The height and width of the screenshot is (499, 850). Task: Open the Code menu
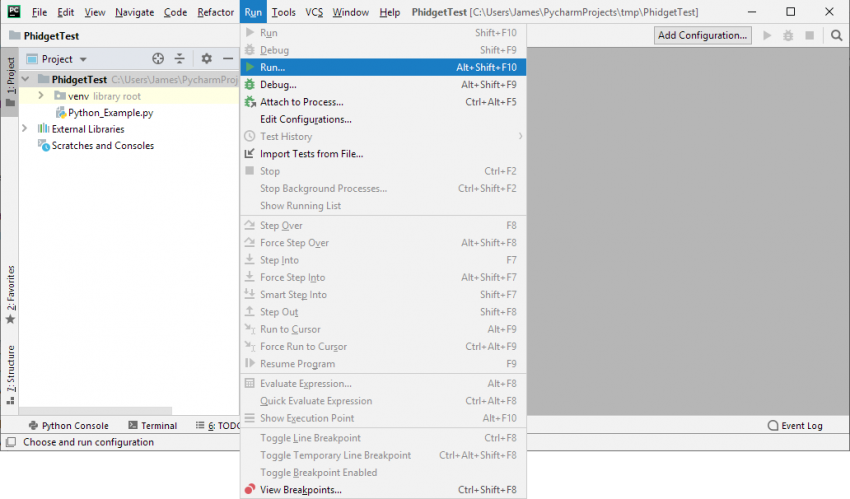tap(175, 12)
